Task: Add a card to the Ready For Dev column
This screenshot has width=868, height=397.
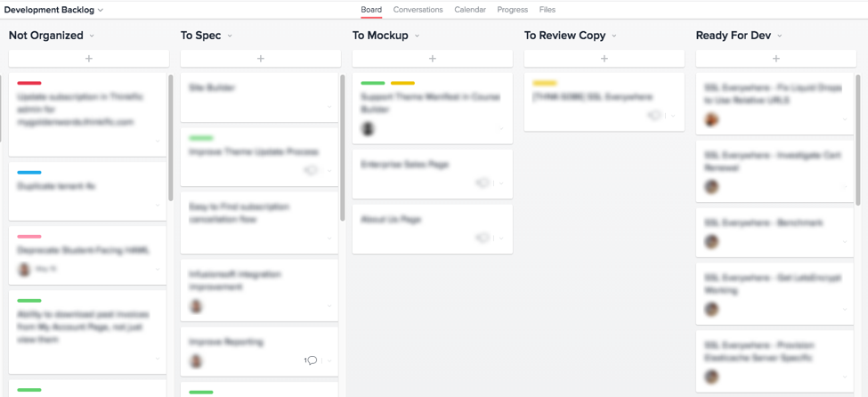Action: coord(776,58)
